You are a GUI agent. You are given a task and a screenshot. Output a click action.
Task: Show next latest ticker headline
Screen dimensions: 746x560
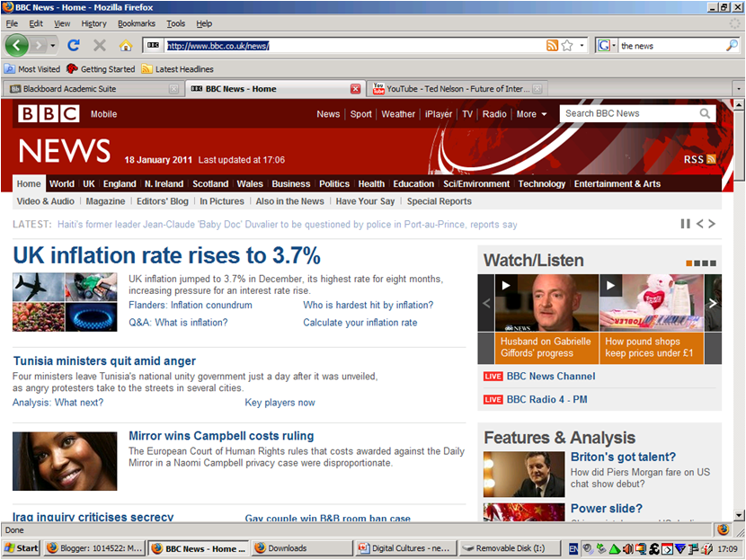pos(712,224)
